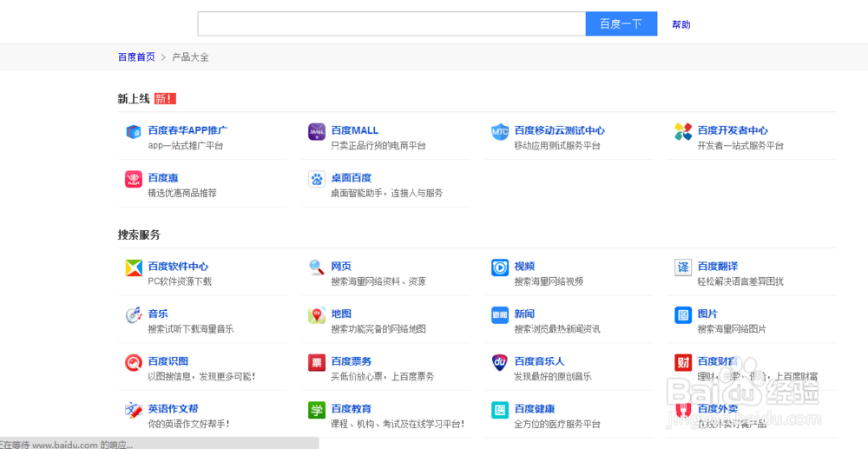
Task: Click the text 移动应用测试服务平台
Action: pyautogui.click(x=557, y=146)
